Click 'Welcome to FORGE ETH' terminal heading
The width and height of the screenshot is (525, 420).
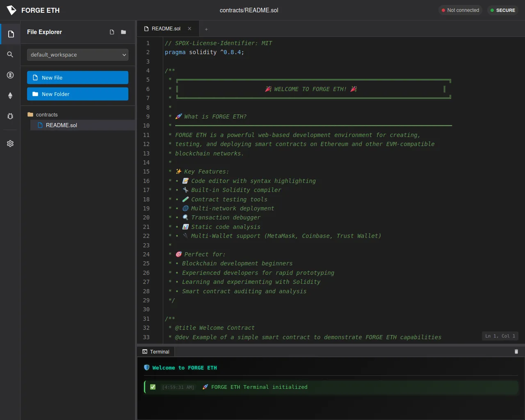click(185, 367)
